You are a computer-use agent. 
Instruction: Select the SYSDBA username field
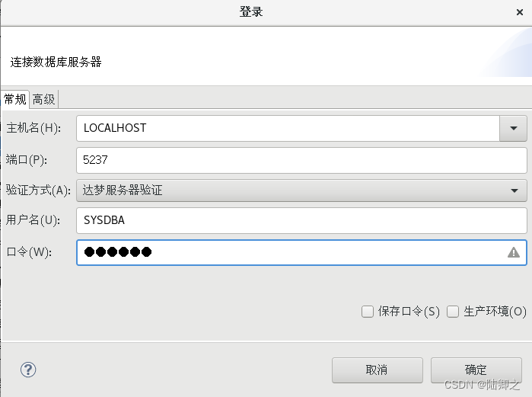pyautogui.click(x=301, y=221)
